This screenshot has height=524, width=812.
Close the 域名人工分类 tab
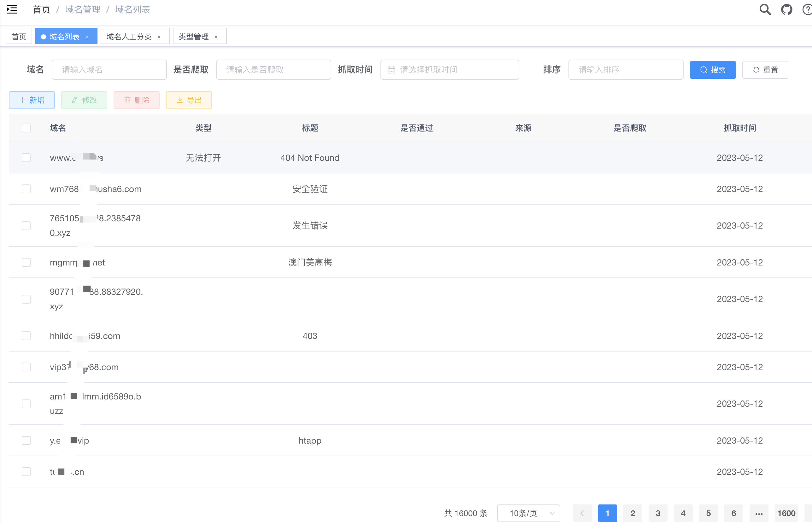[x=159, y=37]
